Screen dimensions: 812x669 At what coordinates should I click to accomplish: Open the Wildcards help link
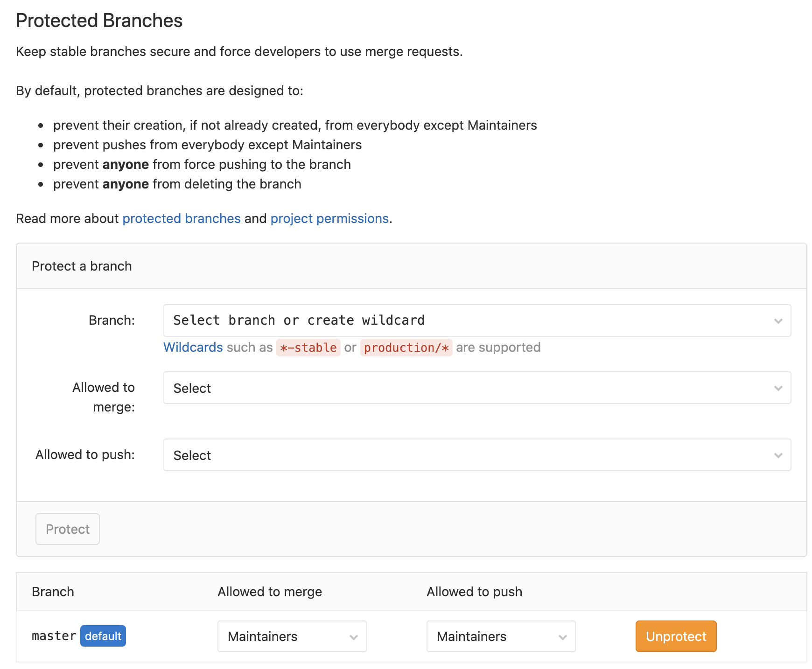pos(193,348)
